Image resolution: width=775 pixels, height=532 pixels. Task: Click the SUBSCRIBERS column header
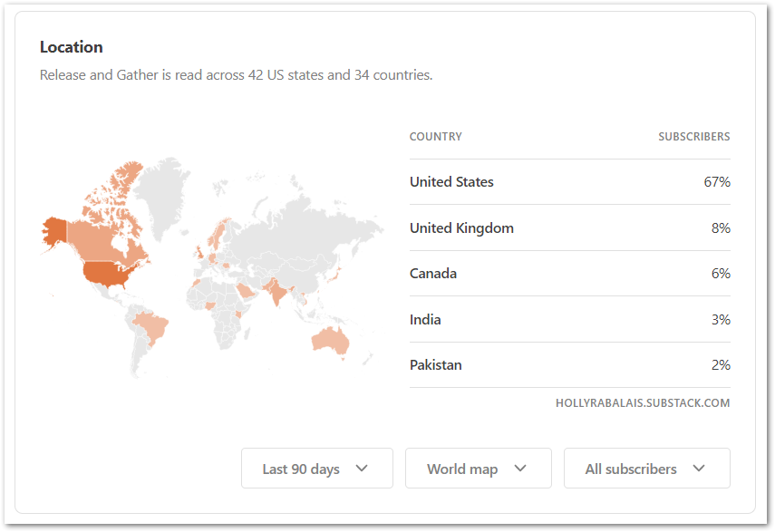pyautogui.click(x=694, y=136)
